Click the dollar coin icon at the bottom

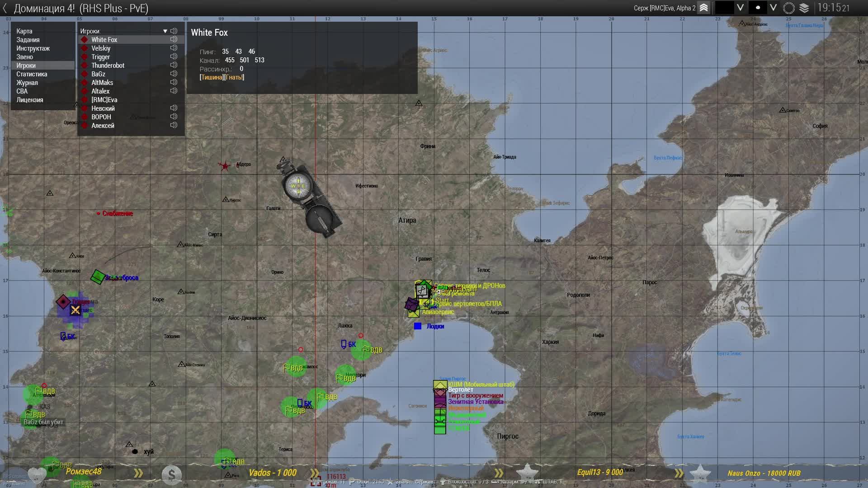[171, 474]
